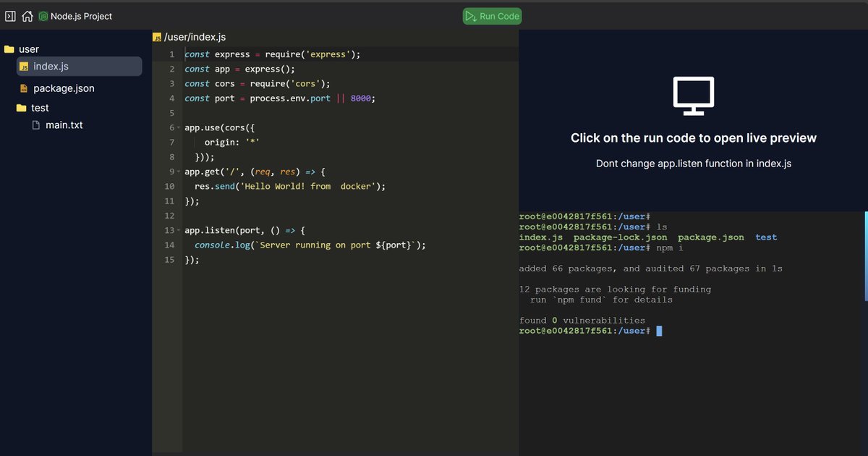Collapse the code fold at line 9
This screenshot has height=456, width=868.
(x=179, y=172)
